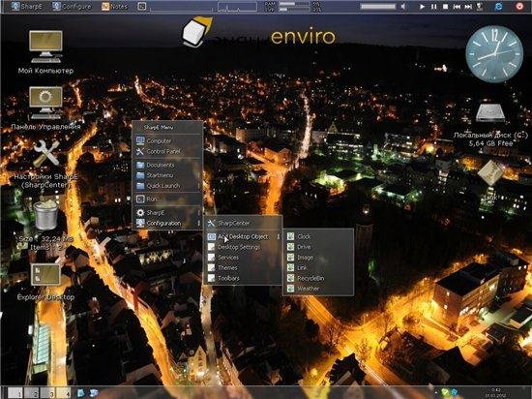Switch to virtual desktop 2
Image resolution: width=532 pixels, height=399 pixels.
coord(31,393)
